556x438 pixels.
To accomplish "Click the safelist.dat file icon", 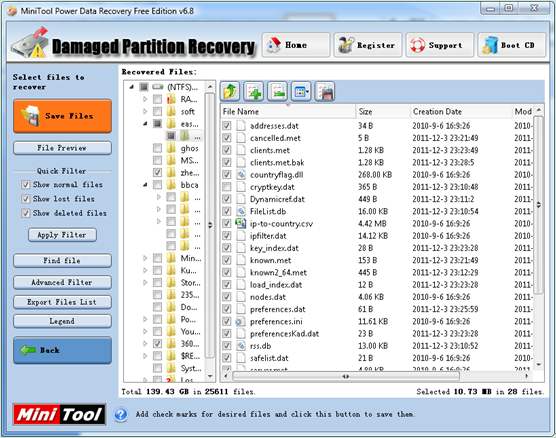I will (241, 358).
